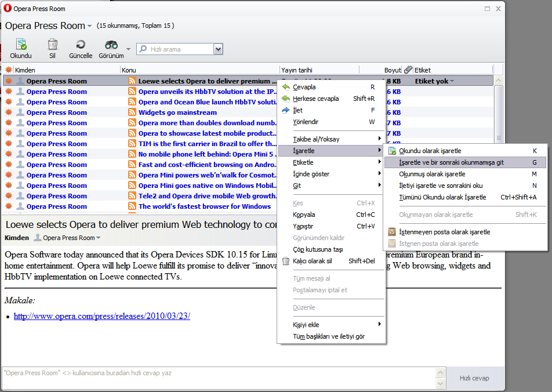This screenshot has width=552, height=392.
Task: Expand the Git submenu
Action: tap(379, 185)
